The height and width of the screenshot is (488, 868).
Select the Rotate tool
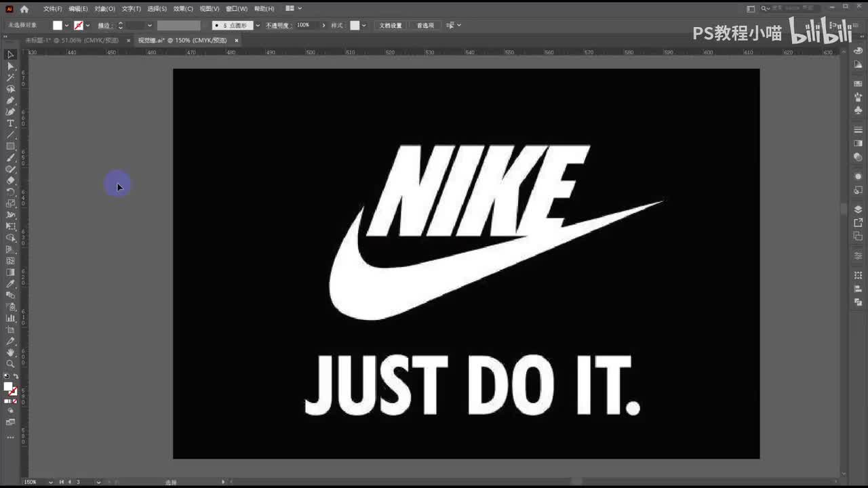click(10, 192)
